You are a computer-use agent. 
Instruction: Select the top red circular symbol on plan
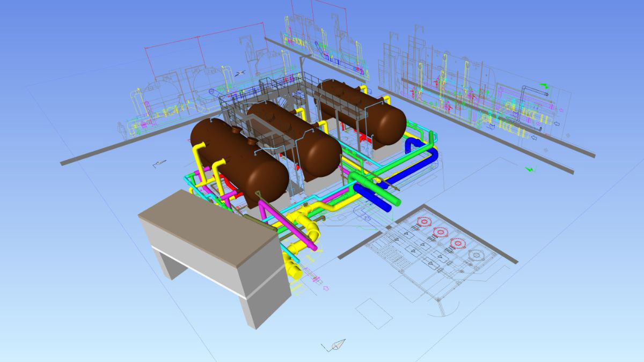pos(425,221)
